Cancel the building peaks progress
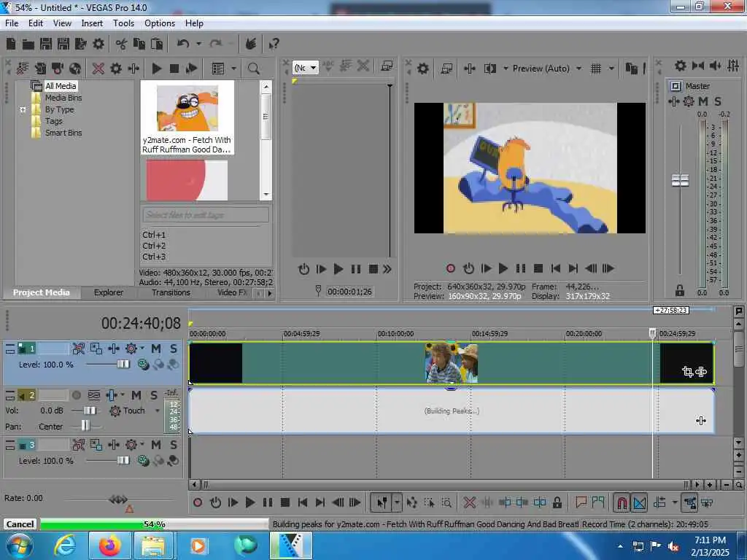Viewport: 747px width, 560px height. click(20, 524)
